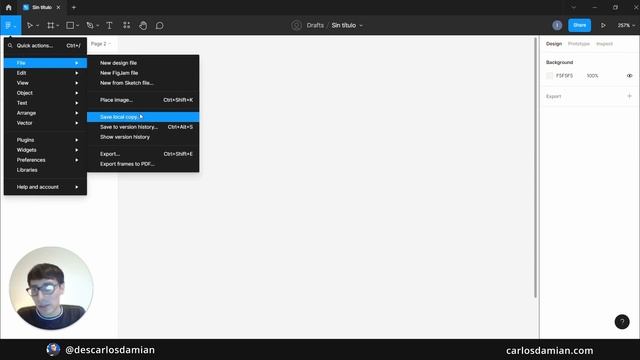Image resolution: width=640 pixels, height=360 pixels.
Task: Choose Export frames to PDF
Action: pyautogui.click(x=143, y=164)
